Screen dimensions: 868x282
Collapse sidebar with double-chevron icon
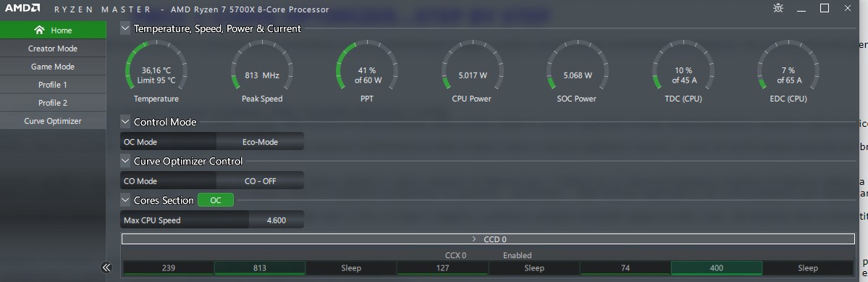[106, 268]
